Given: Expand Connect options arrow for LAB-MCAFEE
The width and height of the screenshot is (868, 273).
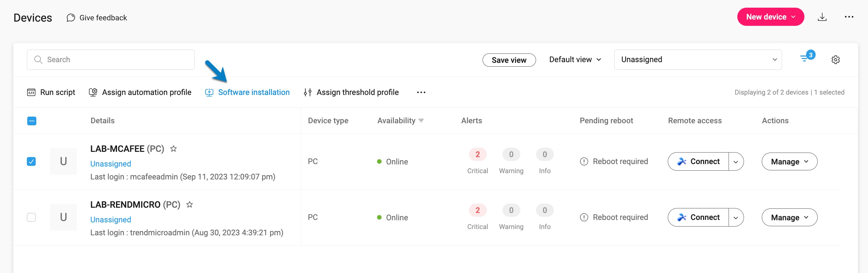Looking at the screenshot, I should point(736,162).
